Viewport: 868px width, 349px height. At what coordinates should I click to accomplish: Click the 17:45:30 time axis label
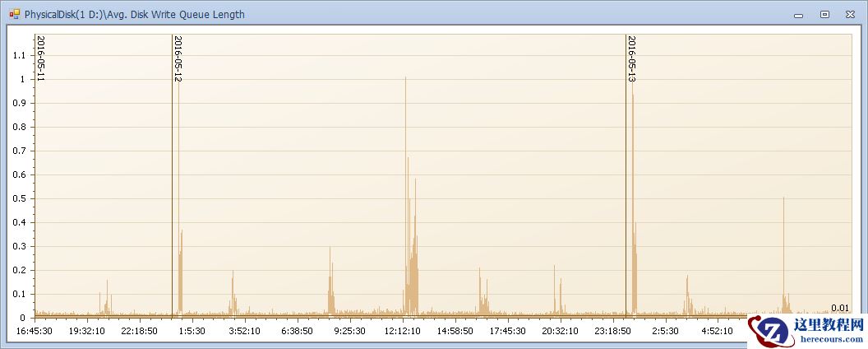(508, 331)
